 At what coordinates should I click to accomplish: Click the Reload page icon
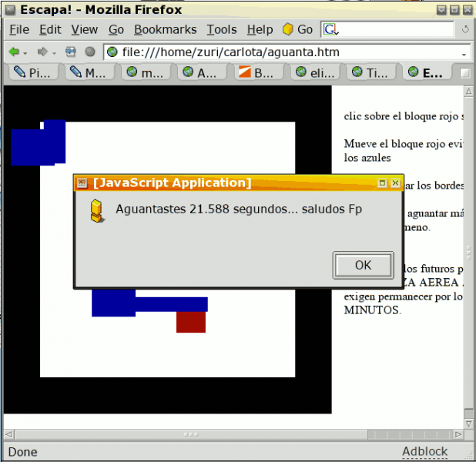[71, 52]
